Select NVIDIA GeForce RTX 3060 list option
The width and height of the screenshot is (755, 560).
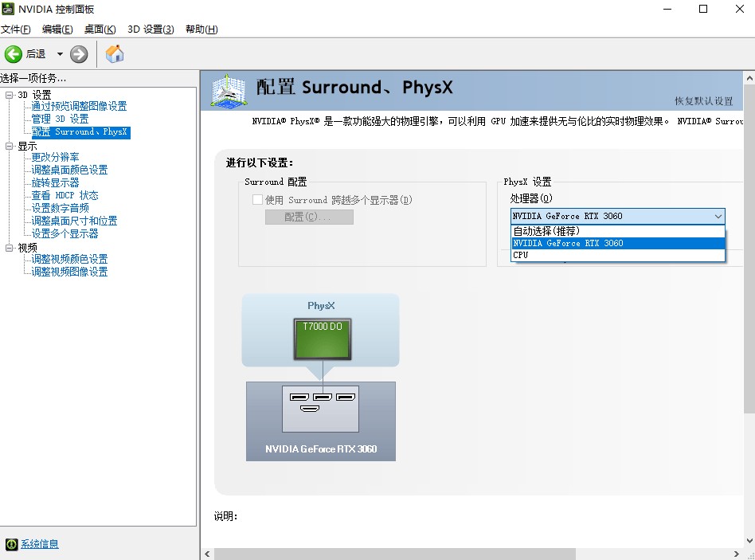tap(618, 243)
